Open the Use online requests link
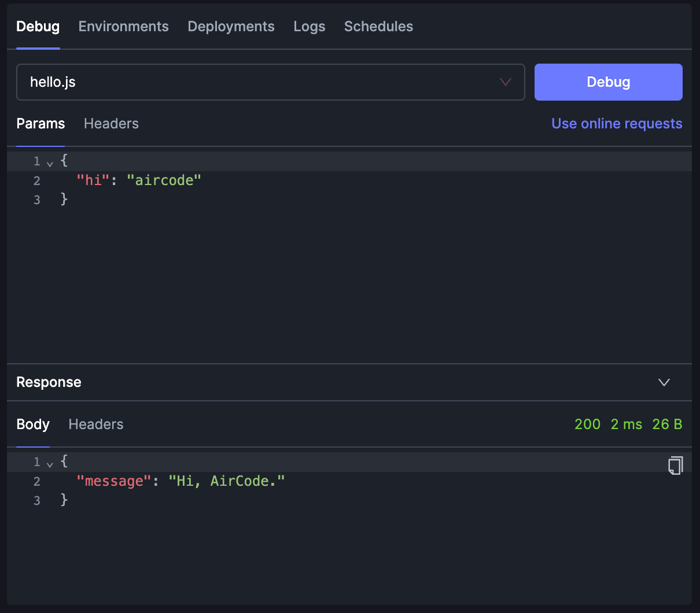 [x=617, y=124]
